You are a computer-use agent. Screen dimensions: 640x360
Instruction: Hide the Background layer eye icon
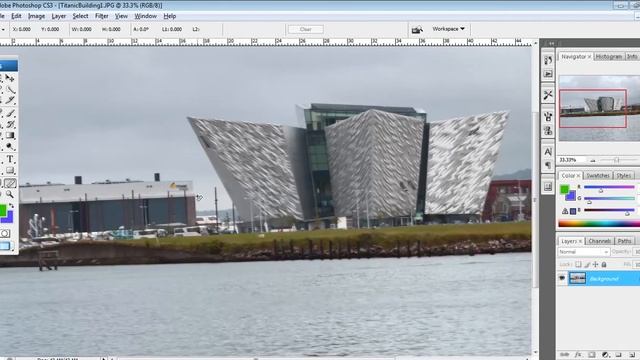pos(562,278)
